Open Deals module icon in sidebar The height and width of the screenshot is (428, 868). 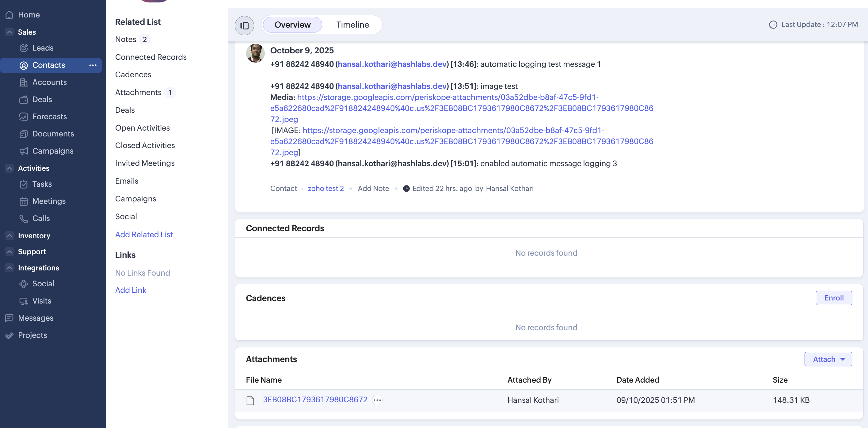click(x=24, y=99)
